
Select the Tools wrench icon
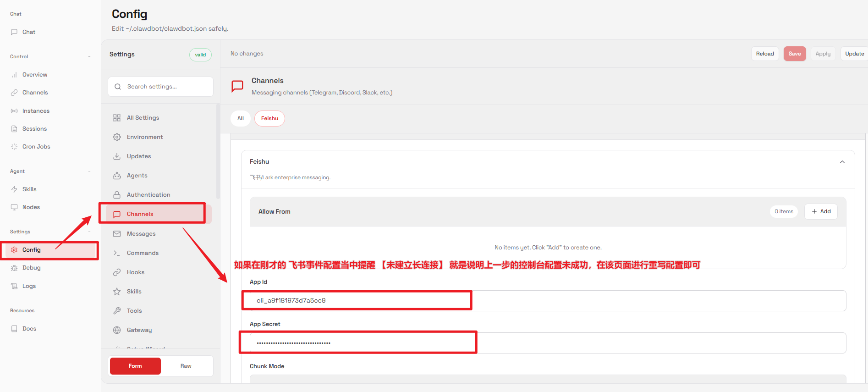tap(117, 311)
